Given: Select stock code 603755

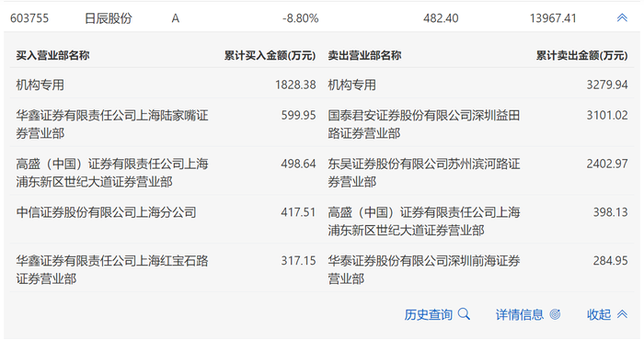Looking at the screenshot, I should 29,18.
